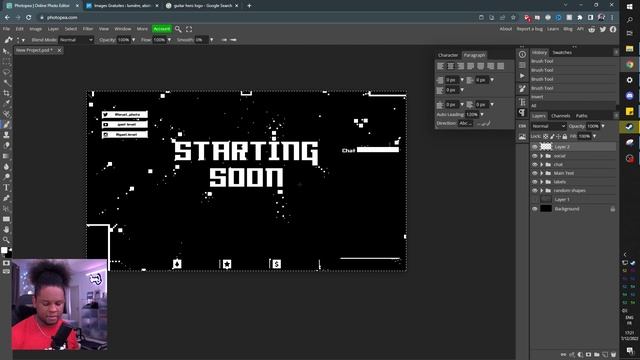Open the File menu
The height and width of the screenshot is (360, 640).
coord(7,29)
